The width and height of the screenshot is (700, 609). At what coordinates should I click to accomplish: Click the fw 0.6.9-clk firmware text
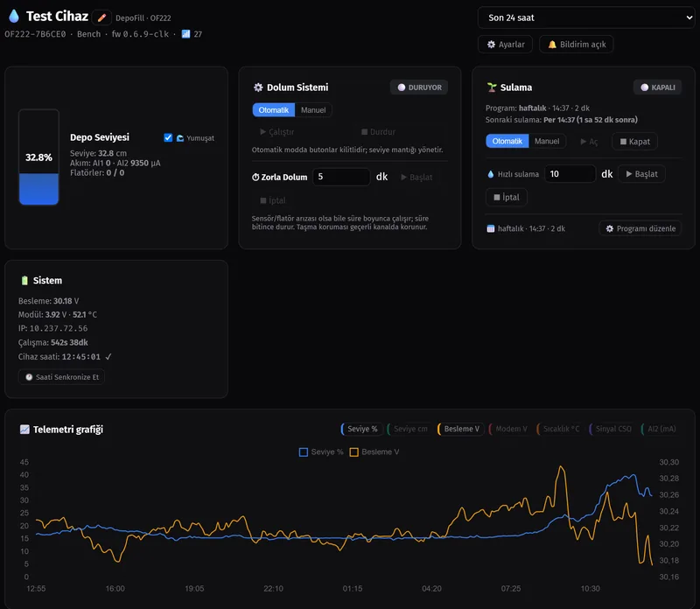(140, 34)
